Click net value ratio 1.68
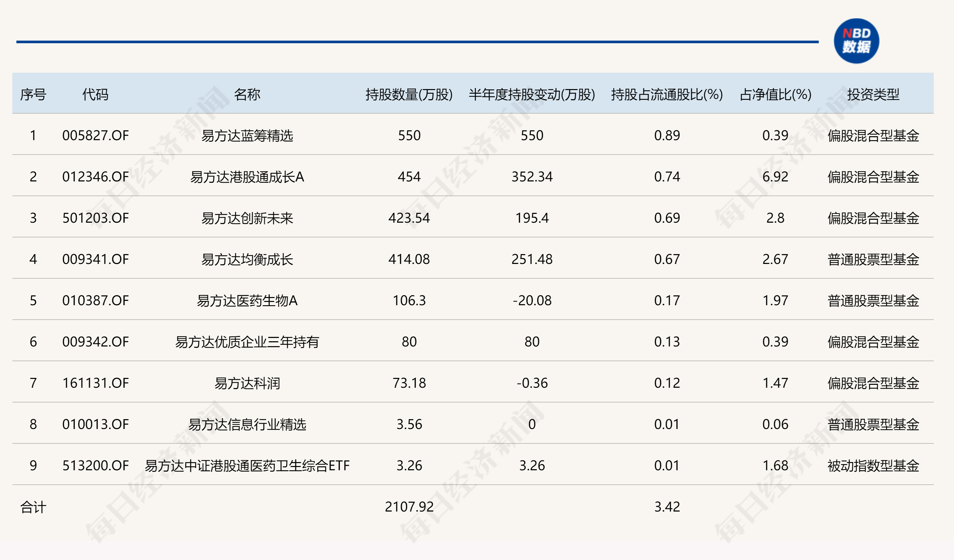This screenshot has width=954, height=560. click(775, 465)
